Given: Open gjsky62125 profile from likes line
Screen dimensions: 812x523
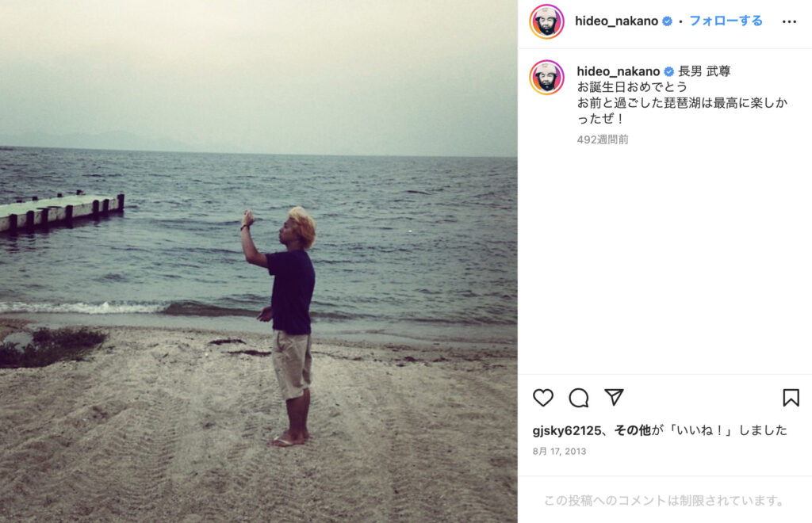Looking at the screenshot, I should tap(567, 430).
